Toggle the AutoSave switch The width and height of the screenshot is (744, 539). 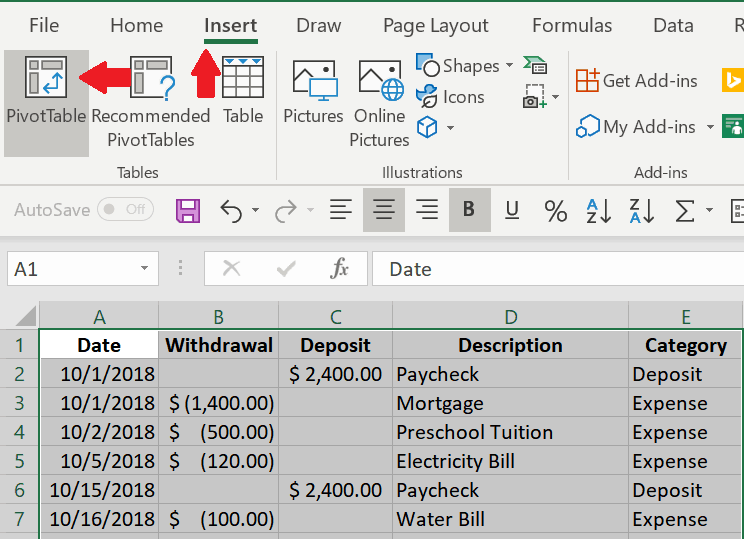tap(125, 210)
